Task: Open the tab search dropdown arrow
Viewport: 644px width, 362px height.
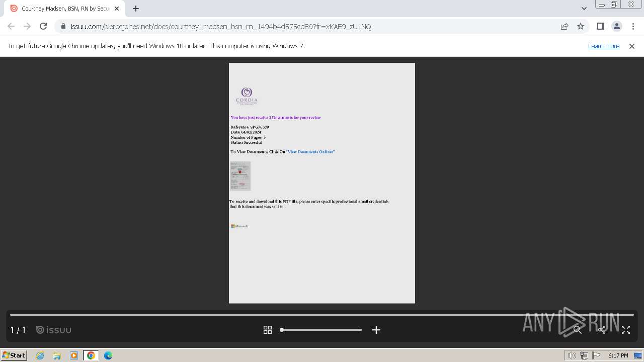Action: pos(584,9)
